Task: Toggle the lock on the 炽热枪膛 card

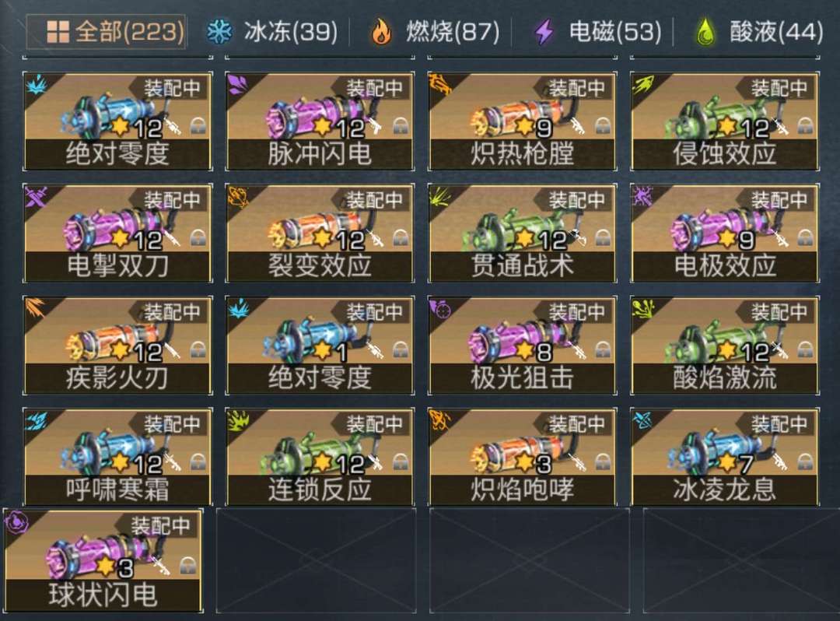Action: click(604, 126)
